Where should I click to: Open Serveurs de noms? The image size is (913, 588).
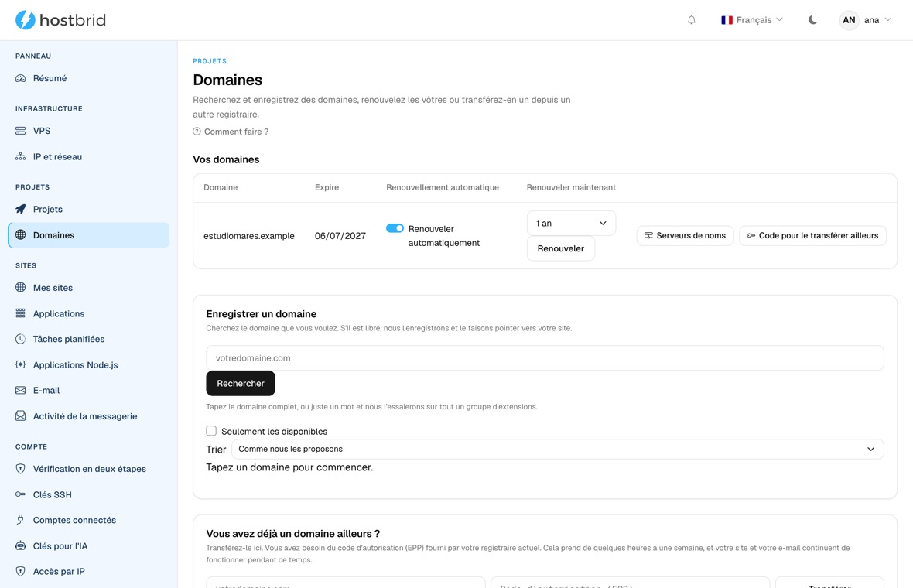pos(685,236)
